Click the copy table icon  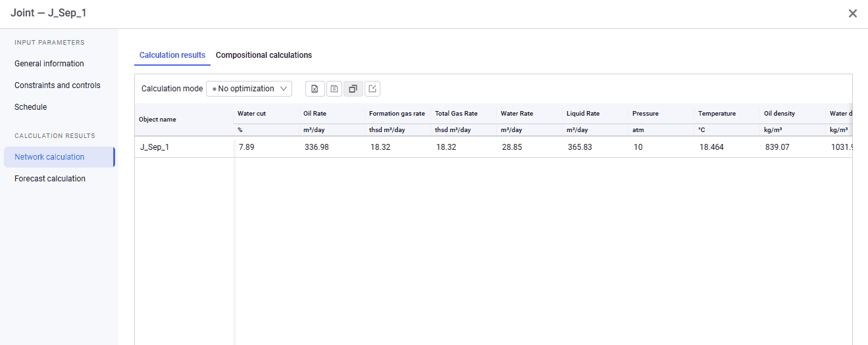coord(353,89)
